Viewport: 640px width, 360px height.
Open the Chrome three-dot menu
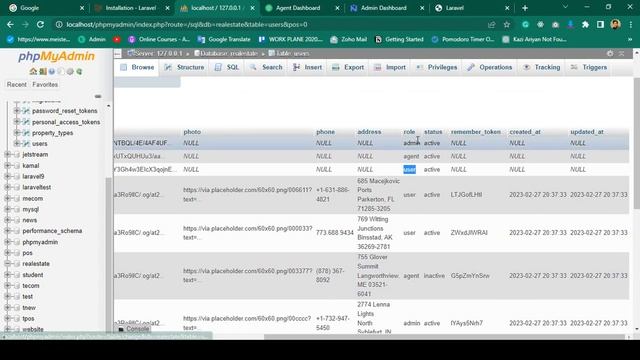tap(630, 24)
